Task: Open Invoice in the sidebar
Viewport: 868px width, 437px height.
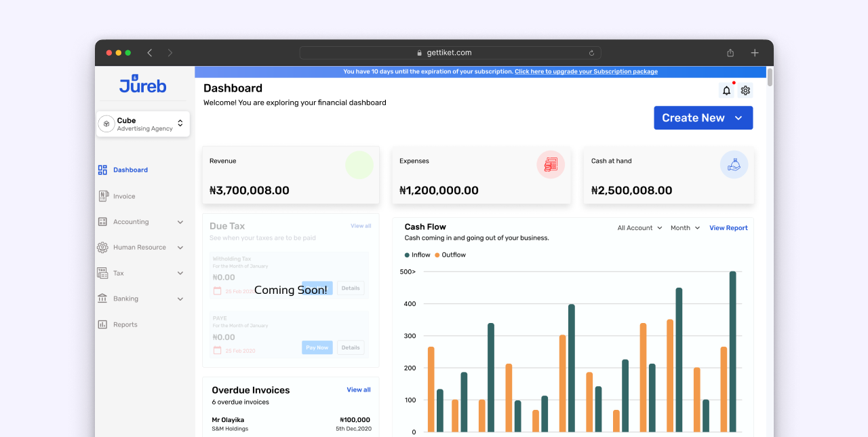Action: pos(124,196)
